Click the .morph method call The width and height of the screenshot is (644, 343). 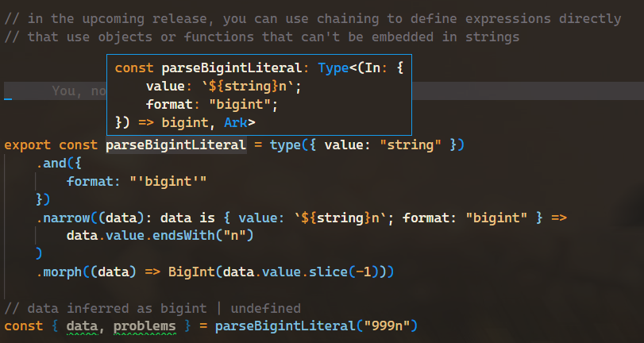click(x=59, y=272)
